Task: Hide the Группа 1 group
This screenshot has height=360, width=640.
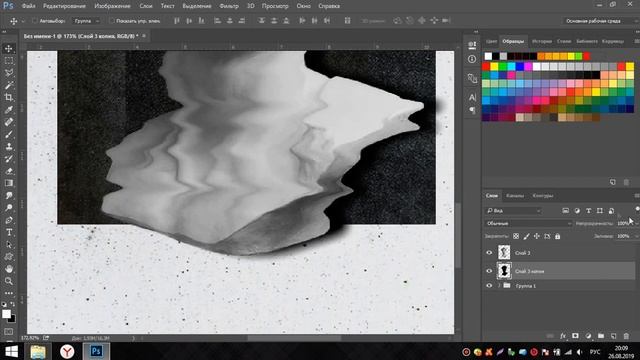Action: (489, 286)
